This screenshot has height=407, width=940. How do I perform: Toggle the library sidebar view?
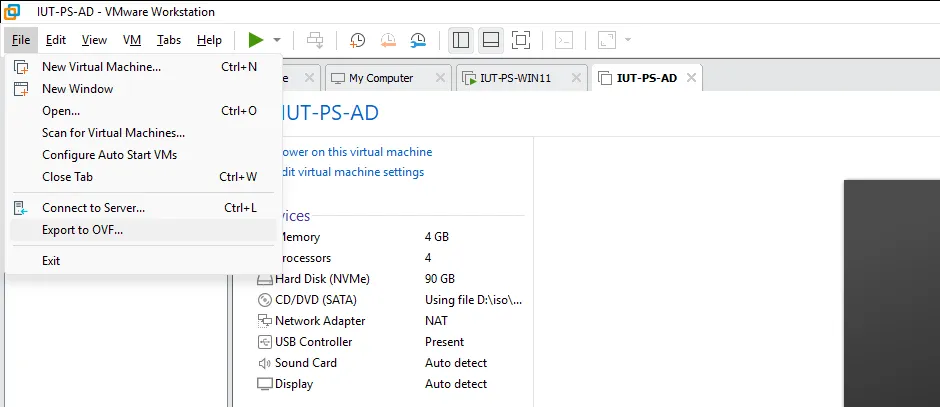point(461,40)
